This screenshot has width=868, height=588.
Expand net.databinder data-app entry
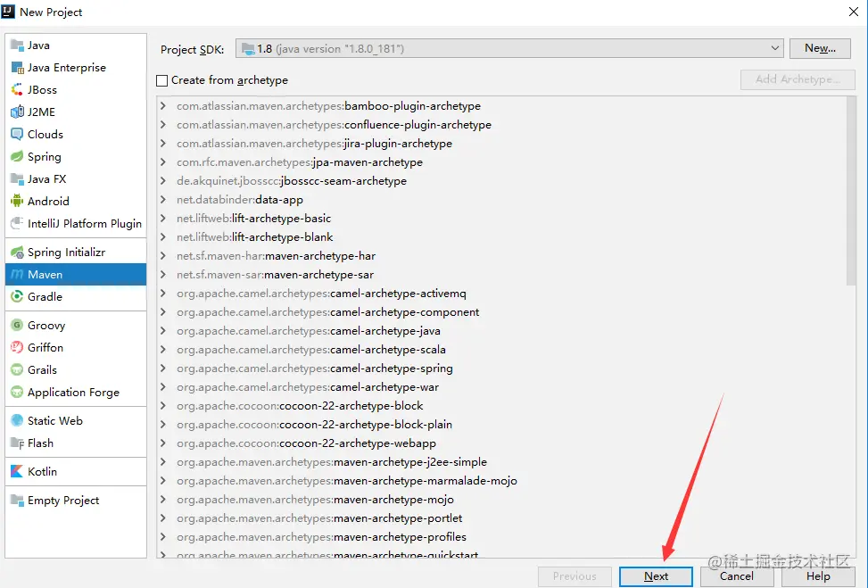163,200
